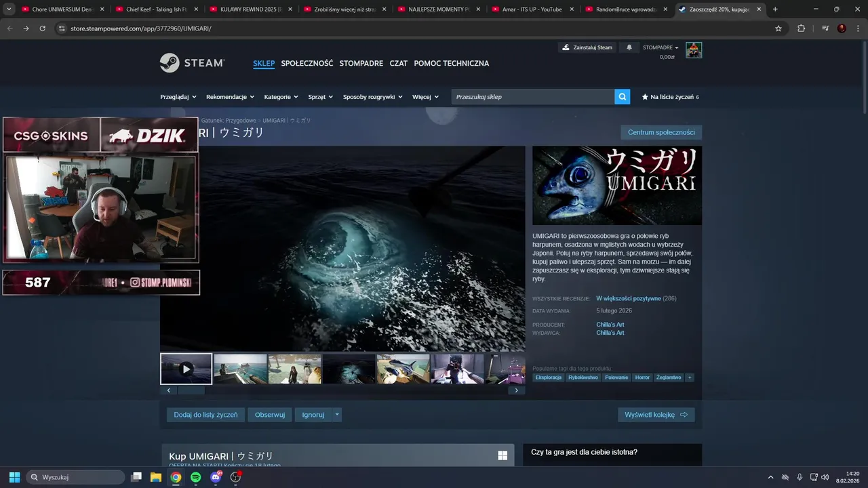Open the dropdown arrow beside Ignoruj
Viewport: 868px width, 488px height.
pos(337,415)
